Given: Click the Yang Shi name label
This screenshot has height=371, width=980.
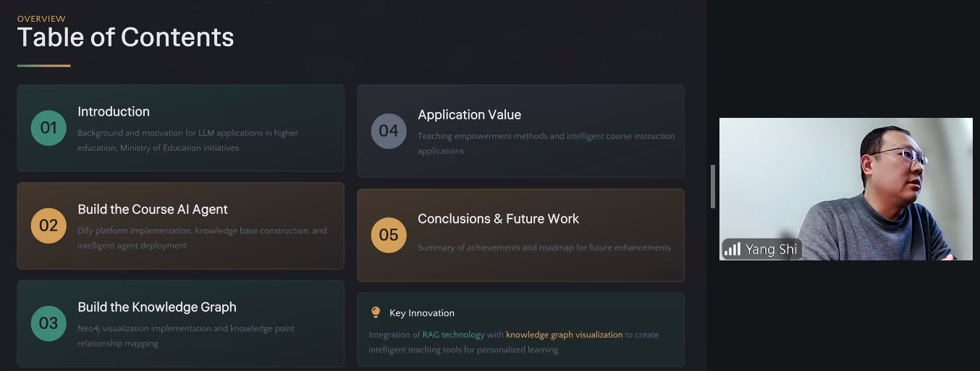Looking at the screenshot, I should tap(771, 250).
